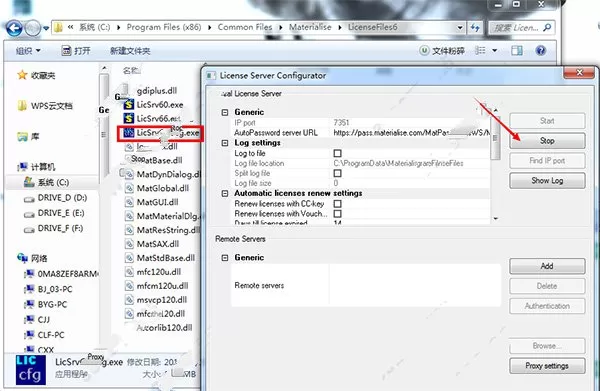Open the address bar history dropdown
600x391 pixels.
(460, 28)
